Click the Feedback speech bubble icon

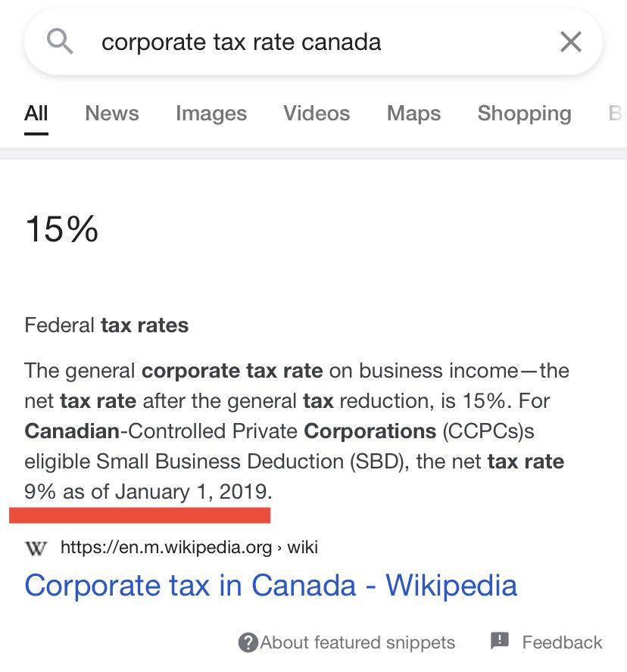pyautogui.click(x=500, y=642)
